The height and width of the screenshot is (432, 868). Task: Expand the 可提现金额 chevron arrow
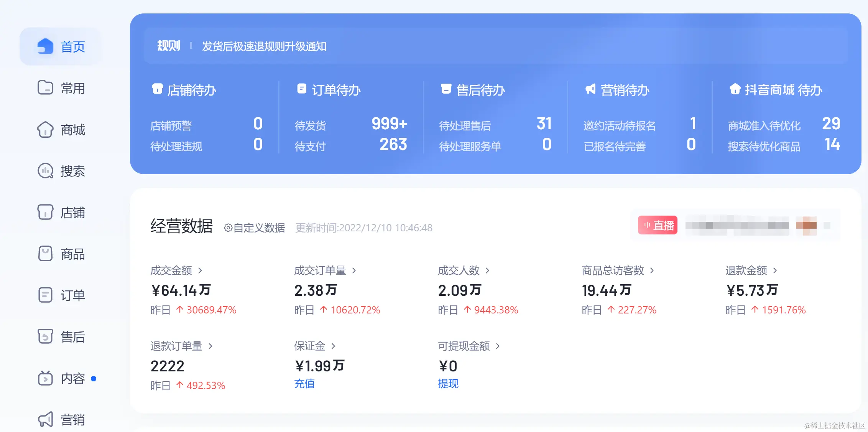[498, 346]
